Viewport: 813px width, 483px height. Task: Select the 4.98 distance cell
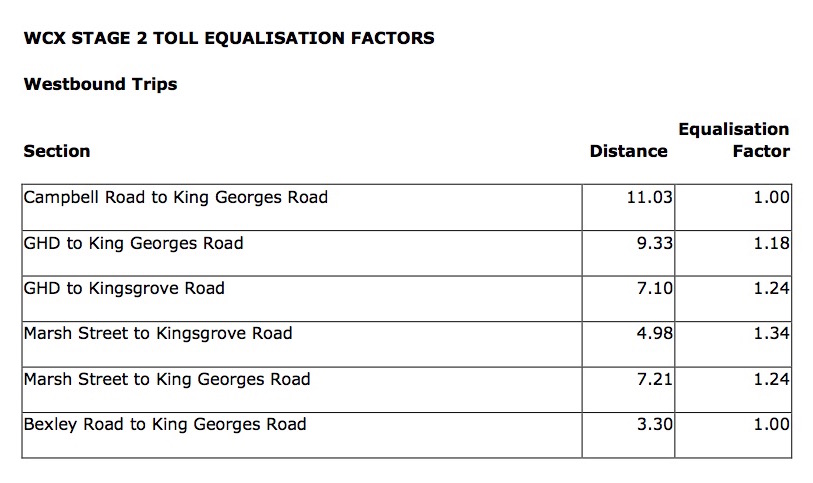[654, 334]
